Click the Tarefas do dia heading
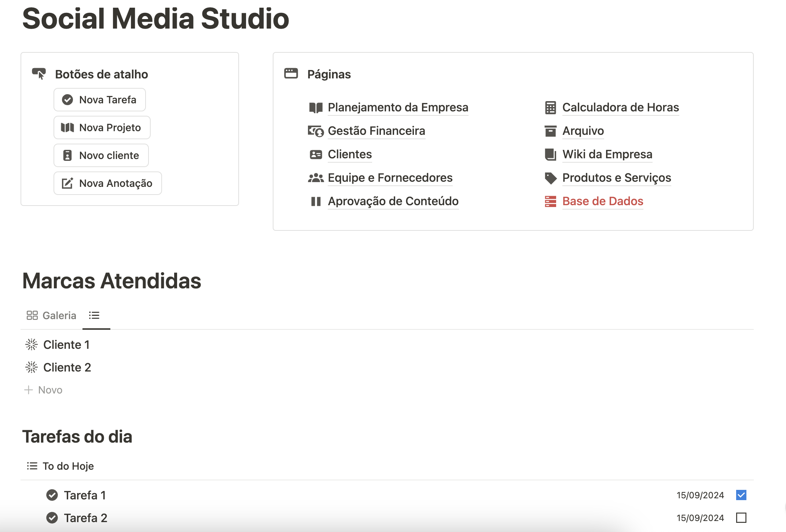This screenshot has height=532, width=786. pyautogui.click(x=77, y=436)
